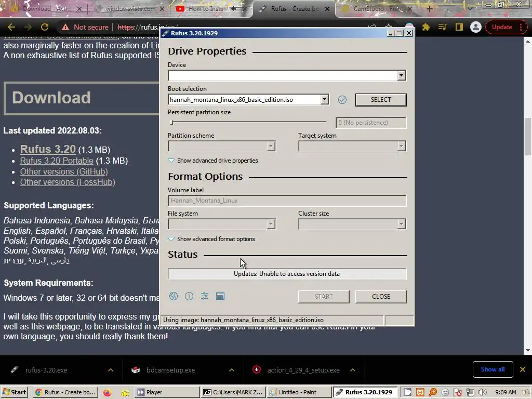Switch to the How to Install YouTube tab

tap(208, 9)
